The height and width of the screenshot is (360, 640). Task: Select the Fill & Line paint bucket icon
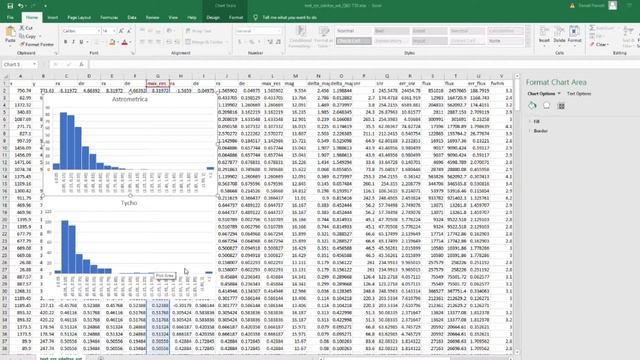tap(532, 106)
